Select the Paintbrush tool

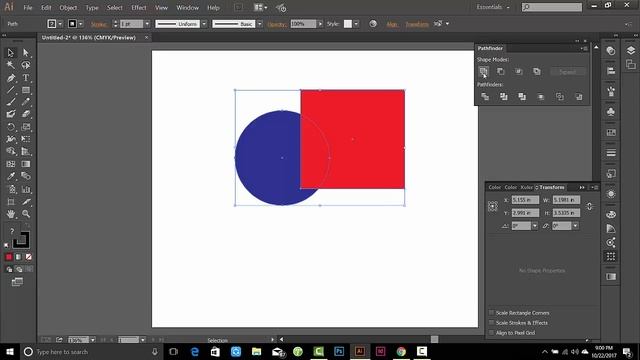[11, 102]
